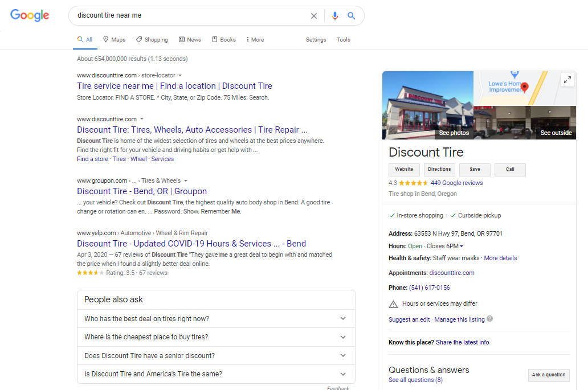
Task: Click the Save button
Action: click(x=475, y=169)
